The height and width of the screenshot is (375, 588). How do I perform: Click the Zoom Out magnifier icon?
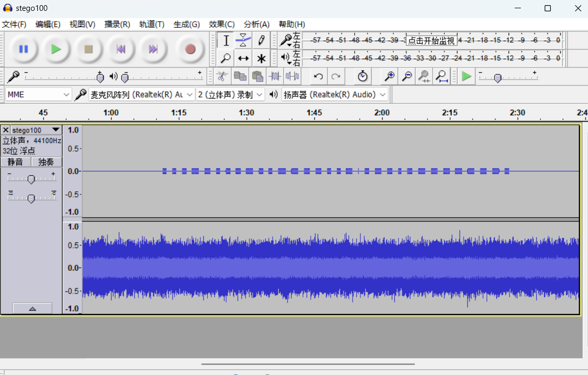click(406, 76)
